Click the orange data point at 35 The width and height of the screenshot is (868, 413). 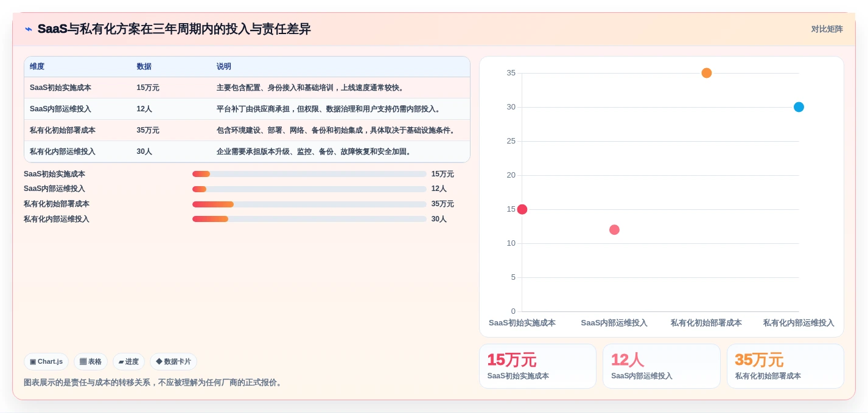(707, 73)
